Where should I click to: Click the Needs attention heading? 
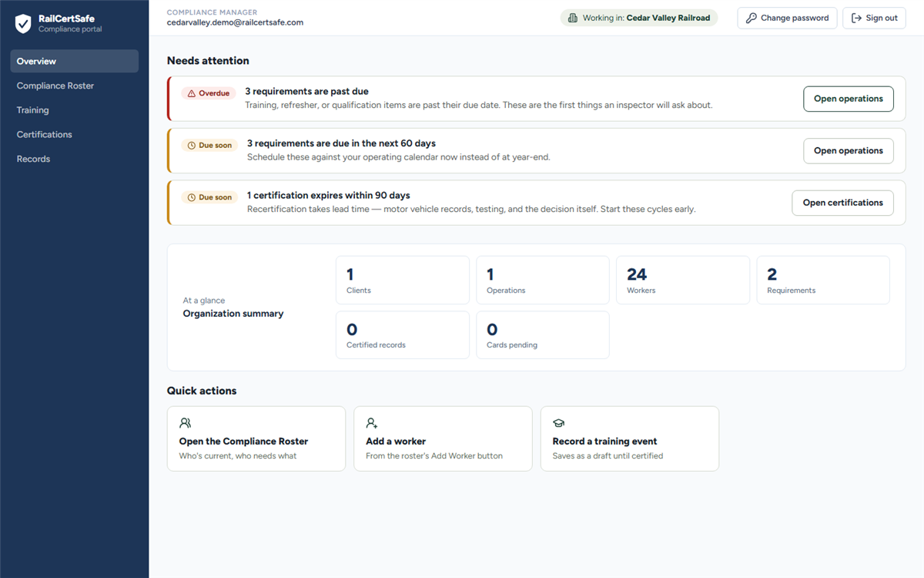[x=208, y=61]
